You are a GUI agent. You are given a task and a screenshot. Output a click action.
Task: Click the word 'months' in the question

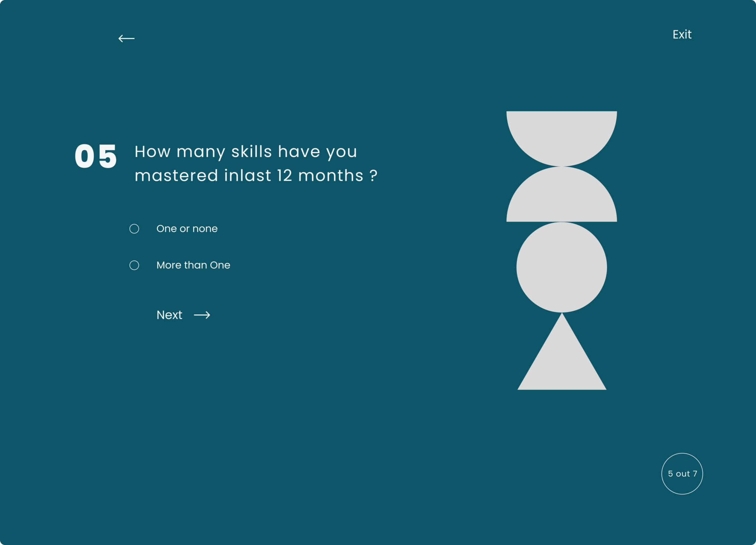[331, 176]
